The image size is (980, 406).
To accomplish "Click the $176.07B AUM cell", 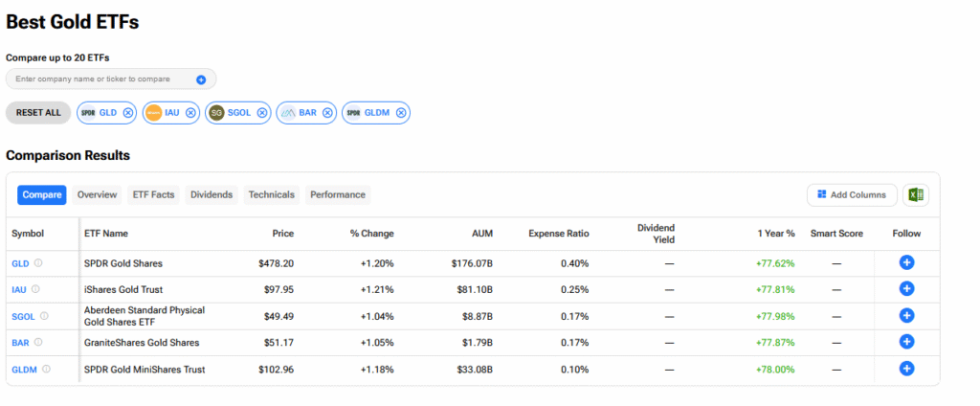I will [x=472, y=263].
